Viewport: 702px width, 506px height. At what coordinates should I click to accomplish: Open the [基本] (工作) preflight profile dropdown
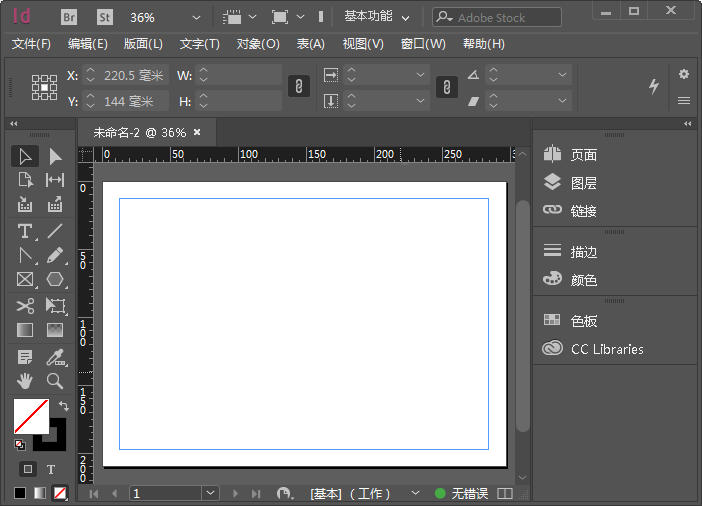point(415,493)
